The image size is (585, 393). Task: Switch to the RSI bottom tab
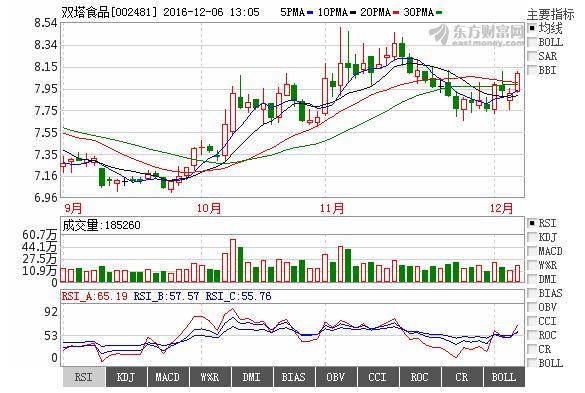pos(83,377)
